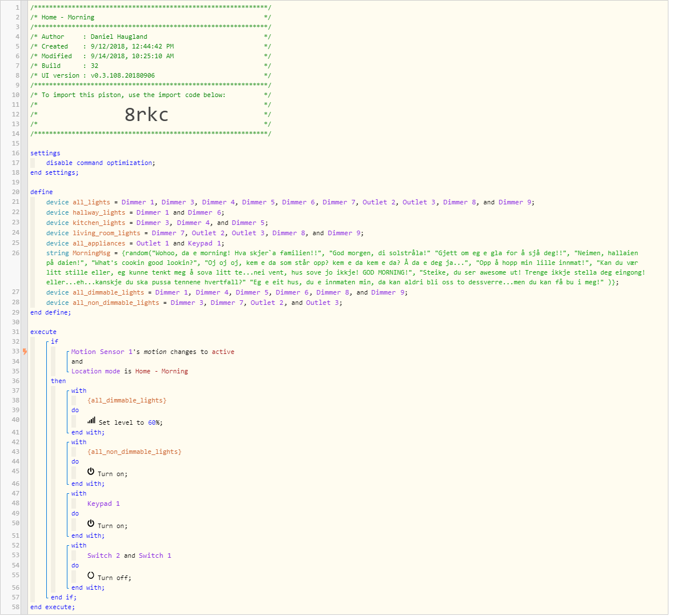Click the 'settings' keyword on line 16
The height and width of the screenshot is (616, 673).
tap(45, 154)
